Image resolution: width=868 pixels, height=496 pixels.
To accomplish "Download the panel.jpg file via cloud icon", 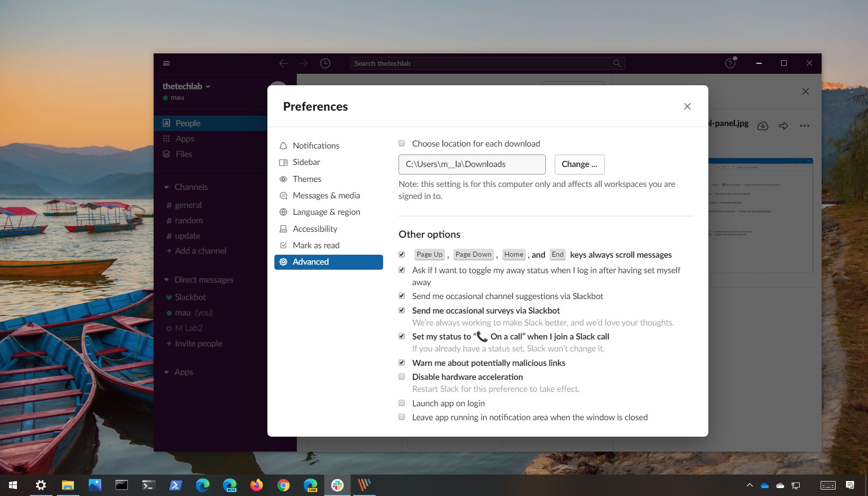I will (x=763, y=126).
